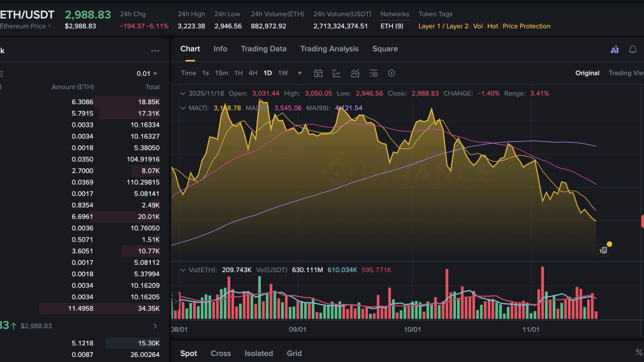The width and height of the screenshot is (644, 362).
Task: Open the AI assistant icon
Action: pyautogui.click(x=614, y=50)
